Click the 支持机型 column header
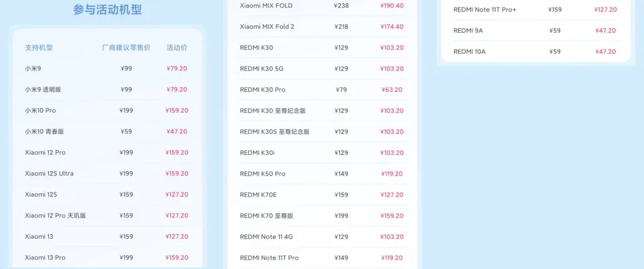 pos(39,48)
